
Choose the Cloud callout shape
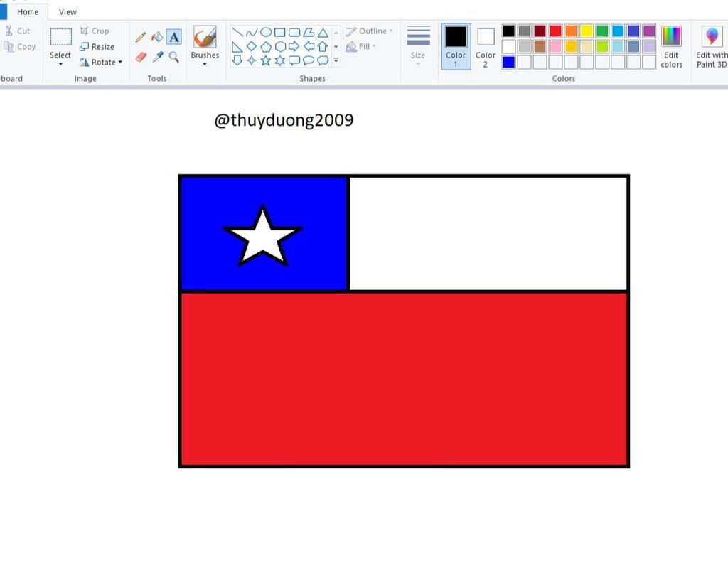click(323, 60)
